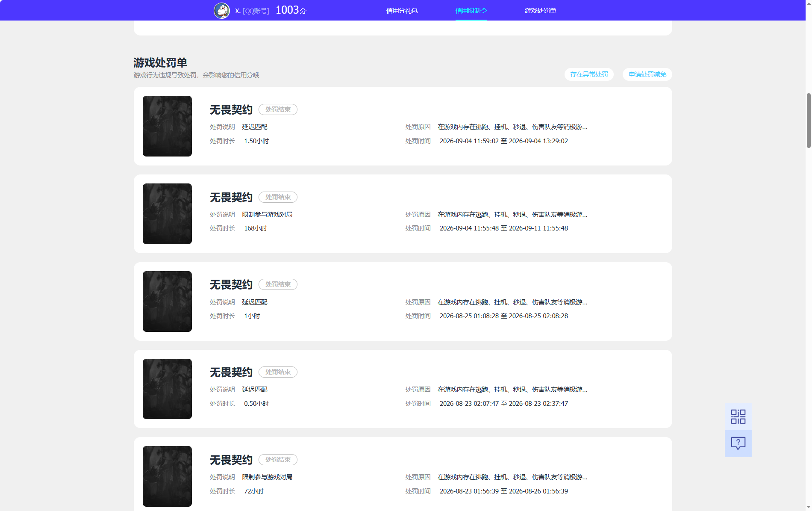Click penalty reason text on the 1小时 card
The image size is (812, 511).
click(x=512, y=302)
